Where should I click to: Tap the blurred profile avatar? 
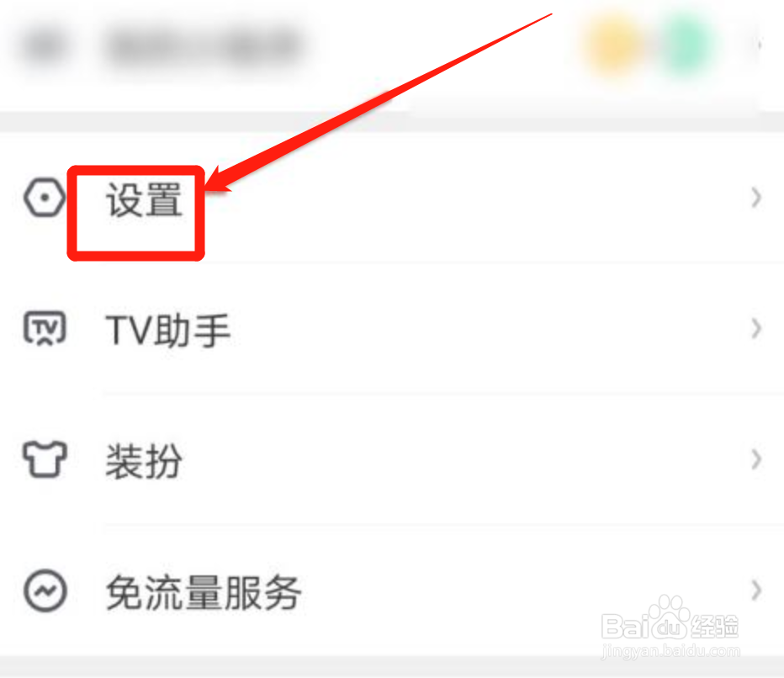point(45,46)
